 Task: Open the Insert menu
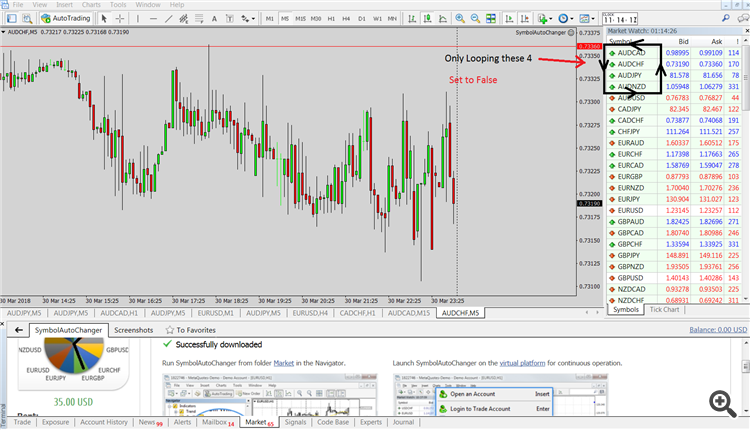[64, 4]
